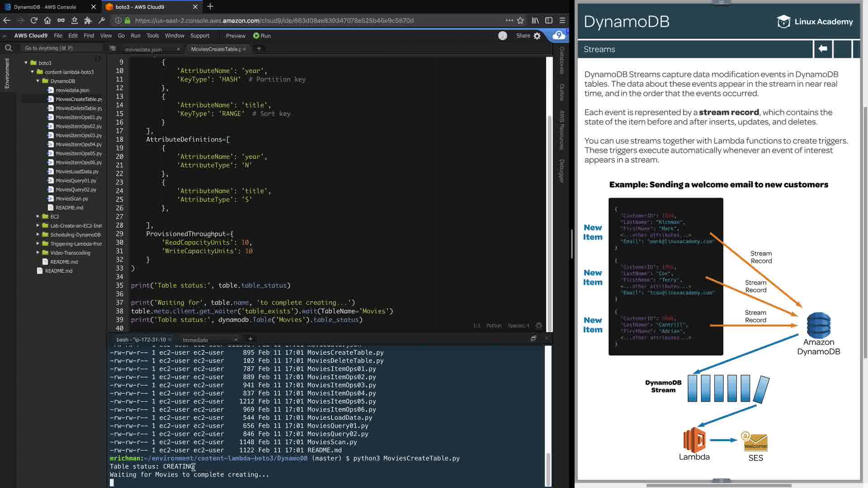Image resolution: width=868 pixels, height=488 pixels.
Task: Click the search magnifier in sidebar
Action: point(9,48)
